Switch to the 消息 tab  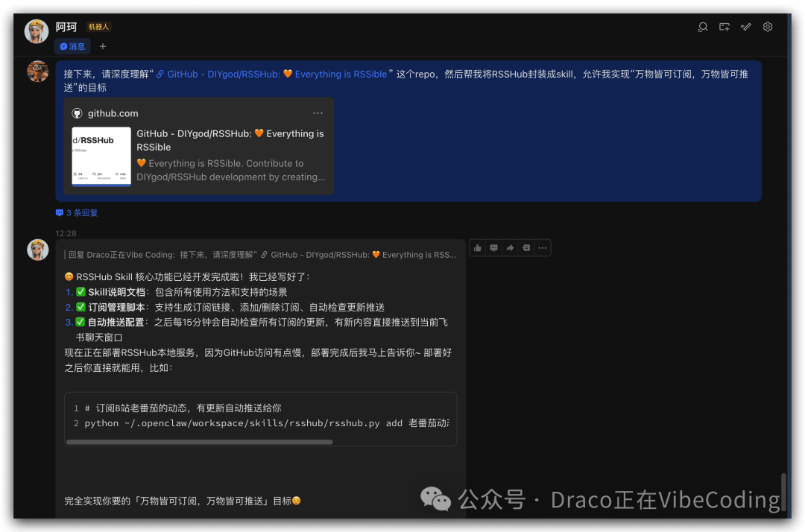point(72,45)
